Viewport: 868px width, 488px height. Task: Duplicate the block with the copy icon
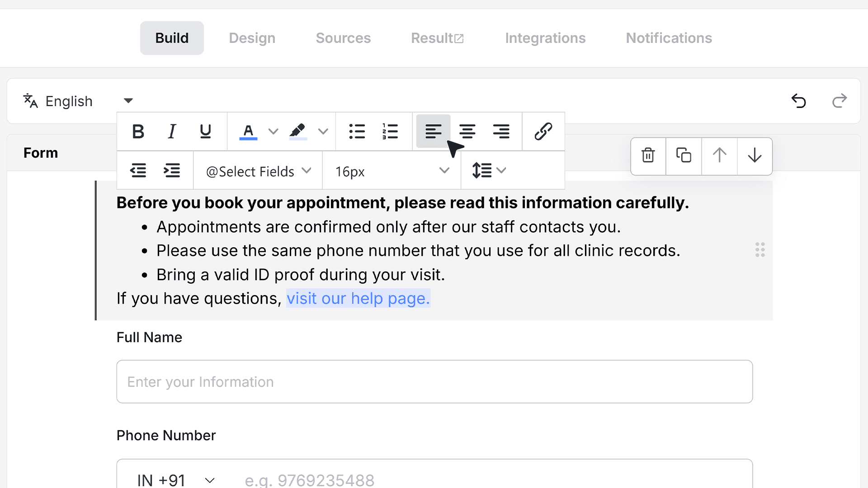684,155
